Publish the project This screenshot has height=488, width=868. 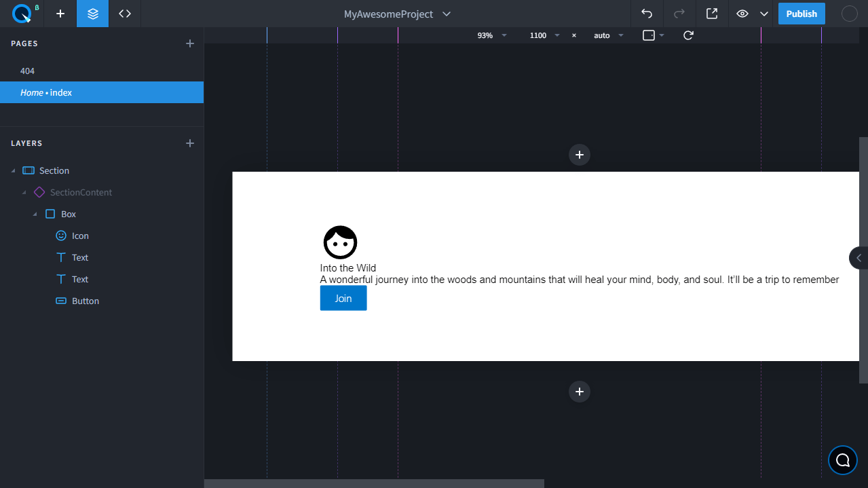click(x=801, y=14)
